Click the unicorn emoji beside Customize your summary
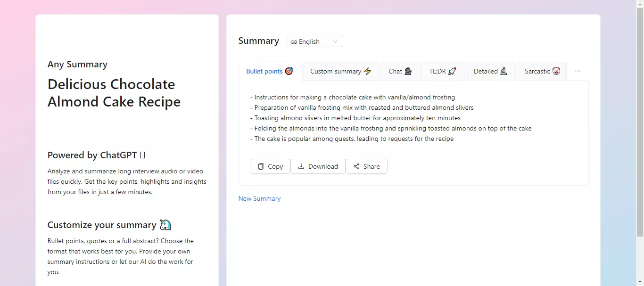The image size is (644, 286). tap(165, 225)
